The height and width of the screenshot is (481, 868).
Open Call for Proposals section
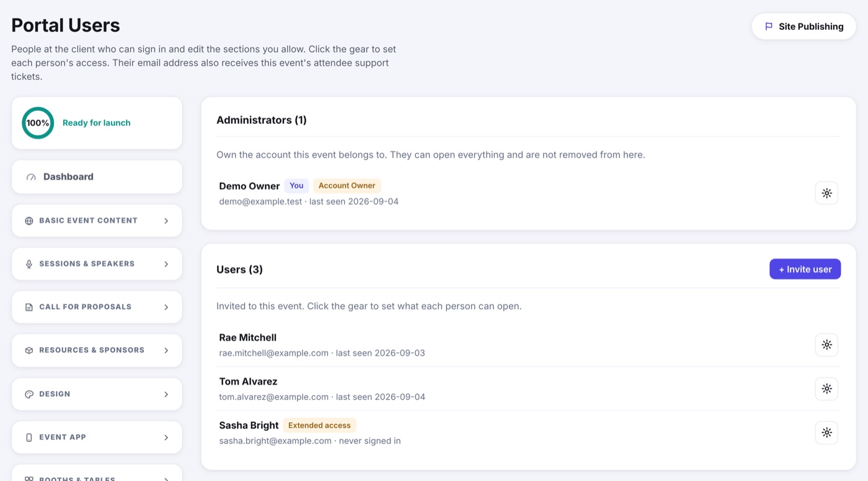97,307
